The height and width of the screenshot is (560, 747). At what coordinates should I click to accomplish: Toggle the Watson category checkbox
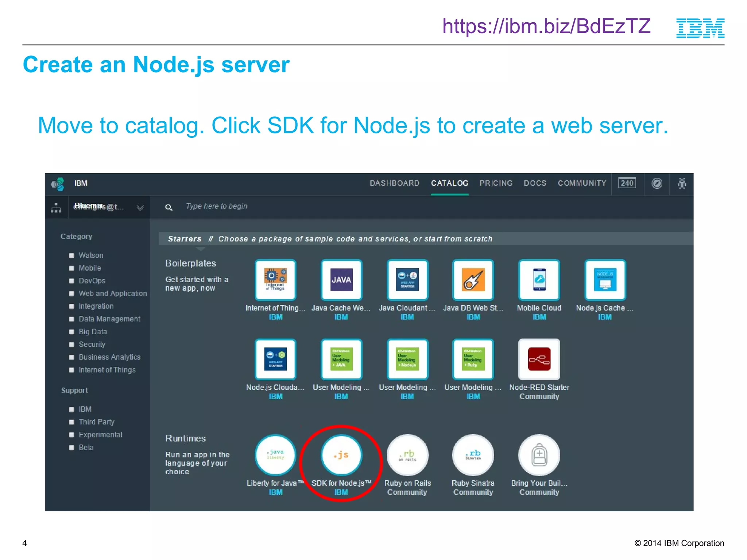click(x=71, y=256)
